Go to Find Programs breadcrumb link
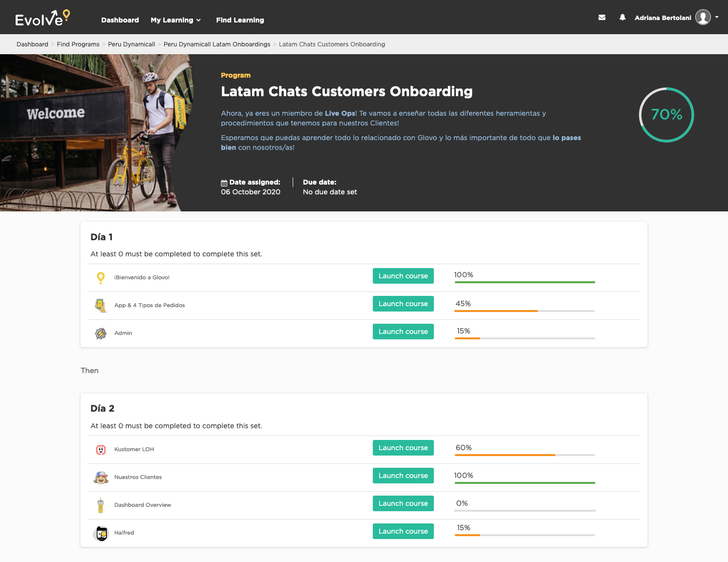The height and width of the screenshot is (562, 728). point(78,44)
